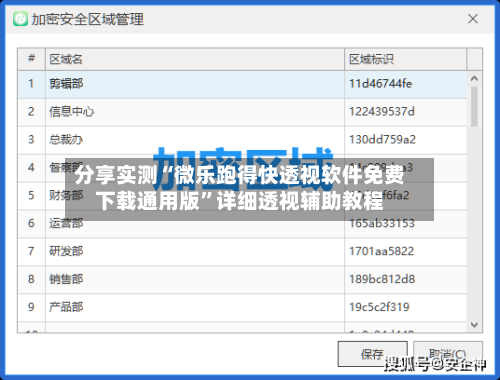The height and width of the screenshot is (380, 500).
Task: Close the 加密安全区域管理 dialog
Action: pyautogui.click(x=473, y=19)
